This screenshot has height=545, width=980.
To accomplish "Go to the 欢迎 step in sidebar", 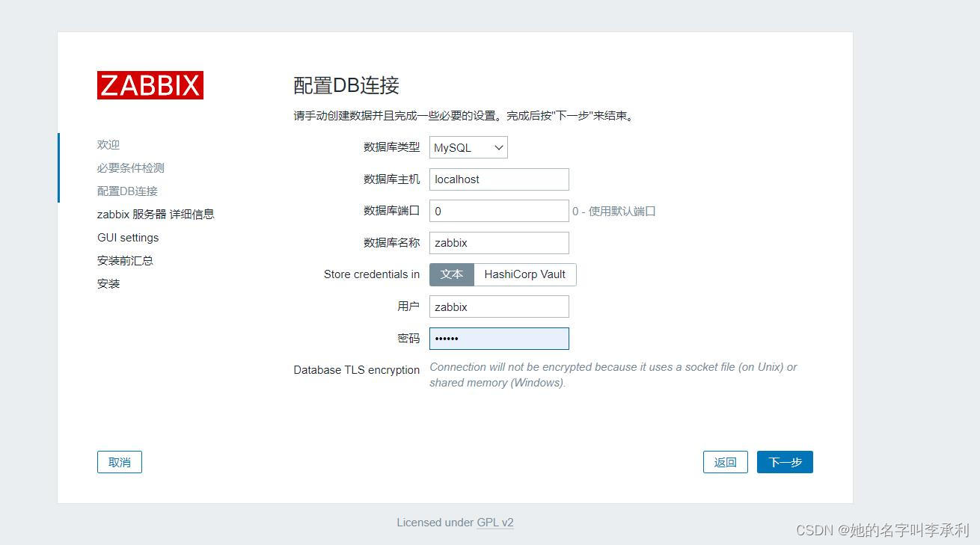I will pyautogui.click(x=108, y=144).
